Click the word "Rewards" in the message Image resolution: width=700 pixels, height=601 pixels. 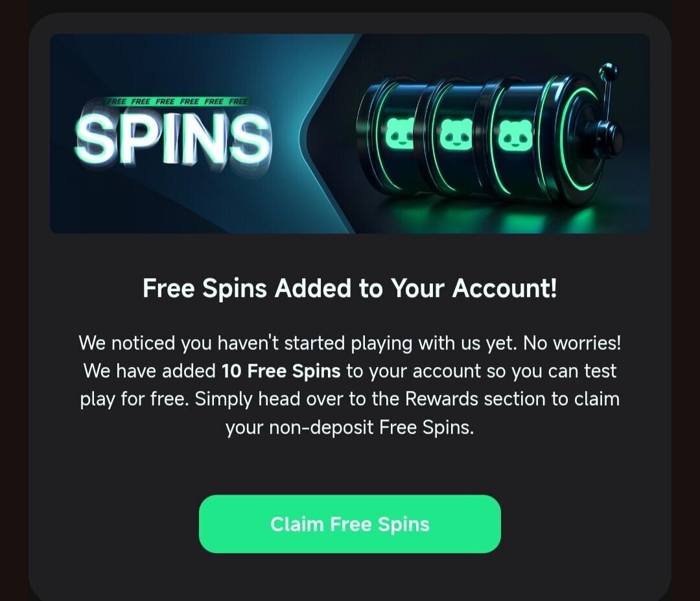pos(441,399)
